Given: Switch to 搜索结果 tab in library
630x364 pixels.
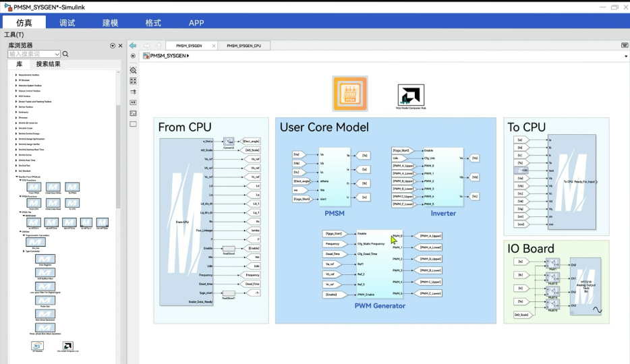Looking at the screenshot, I should (x=48, y=64).
